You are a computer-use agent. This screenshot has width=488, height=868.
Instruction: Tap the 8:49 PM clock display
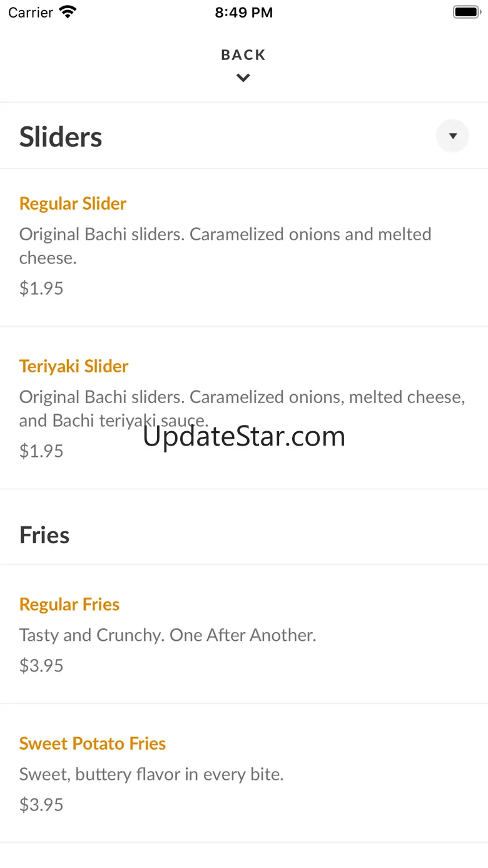click(243, 13)
